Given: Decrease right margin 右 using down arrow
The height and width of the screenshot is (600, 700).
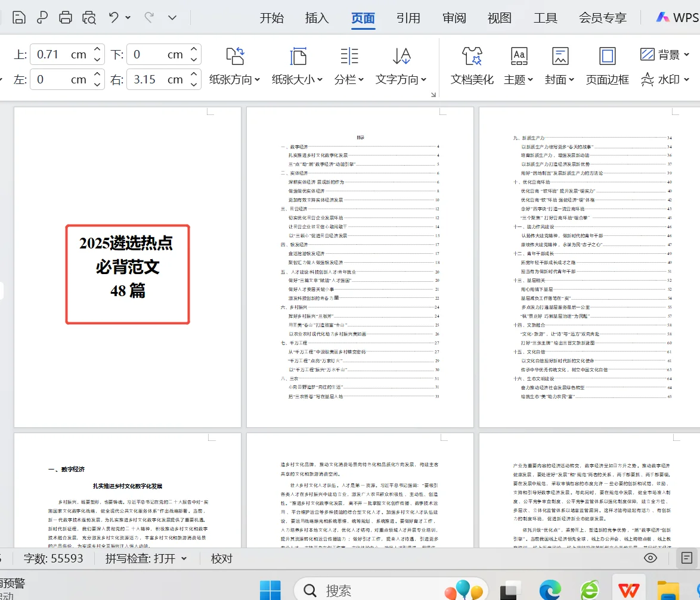Looking at the screenshot, I should click(x=194, y=85).
